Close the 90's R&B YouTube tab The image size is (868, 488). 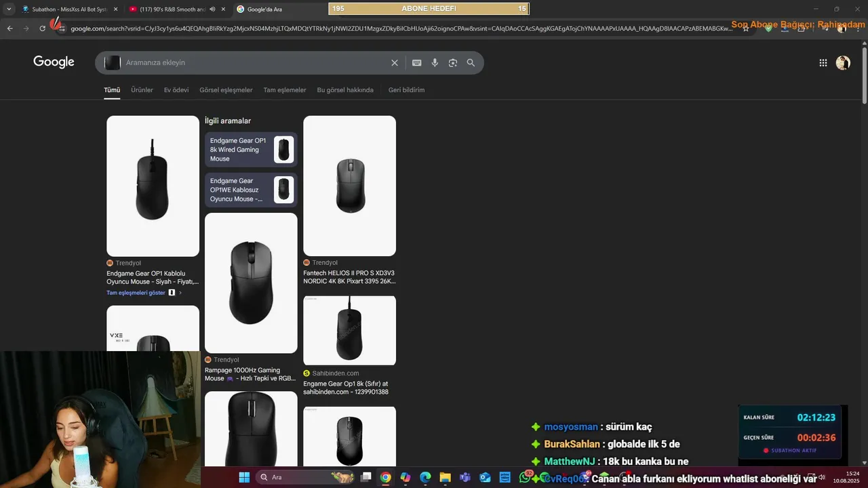pyautogui.click(x=223, y=9)
